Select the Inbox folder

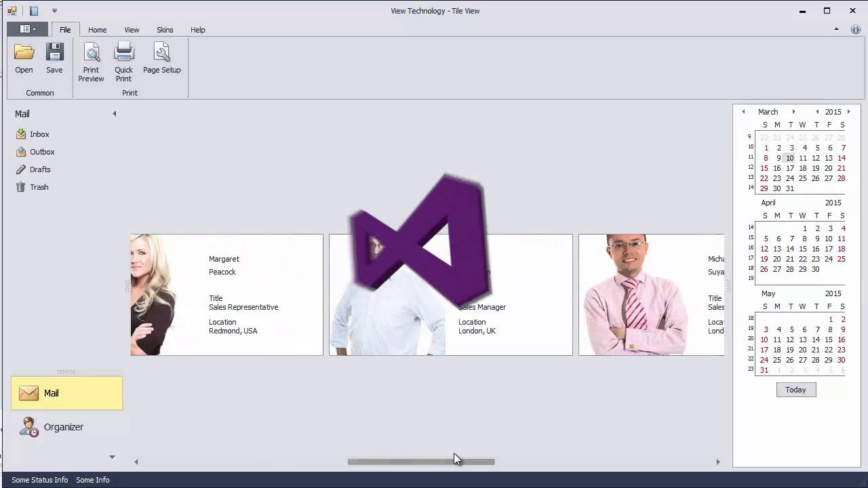[x=39, y=134]
